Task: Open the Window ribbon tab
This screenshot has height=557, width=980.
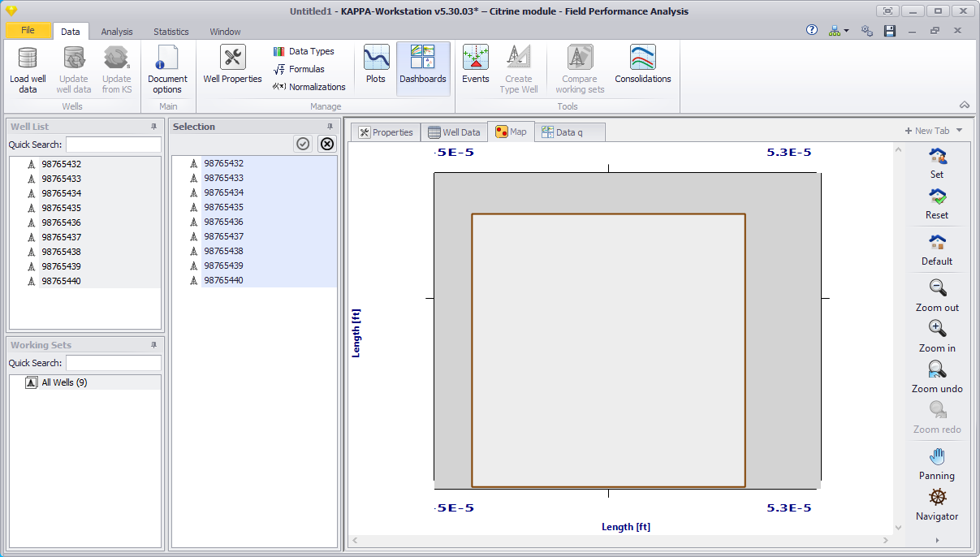Action: pos(225,32)
